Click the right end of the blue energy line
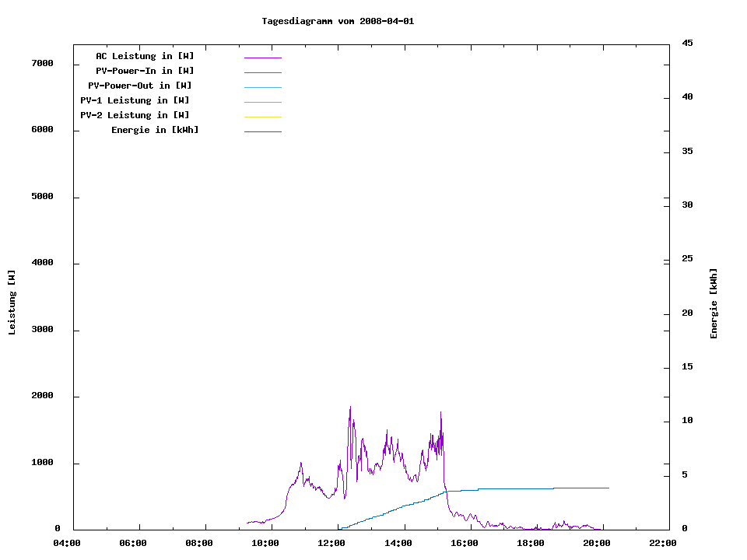 click(608, 488)
